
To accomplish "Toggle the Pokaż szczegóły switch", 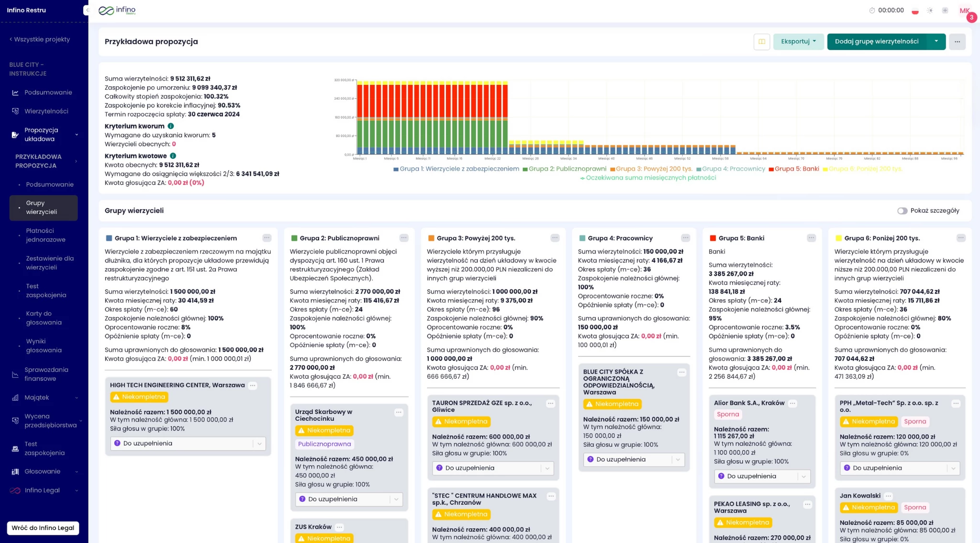I will click(902, 211).
